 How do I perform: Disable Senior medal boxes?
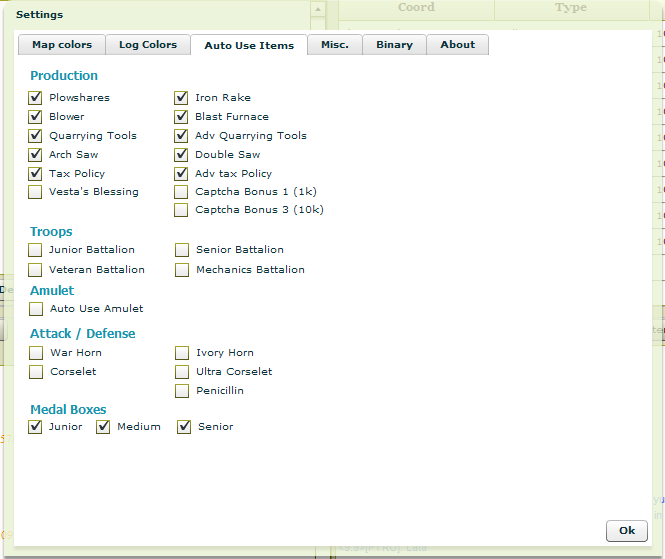(x=184, y=427)
